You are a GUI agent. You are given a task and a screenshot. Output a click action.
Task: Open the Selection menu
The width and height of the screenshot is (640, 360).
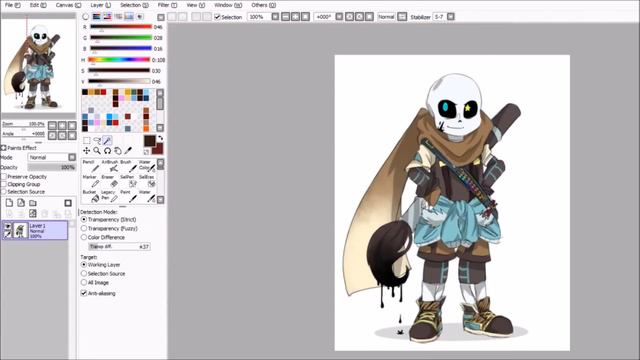click(x=134, y=5)
